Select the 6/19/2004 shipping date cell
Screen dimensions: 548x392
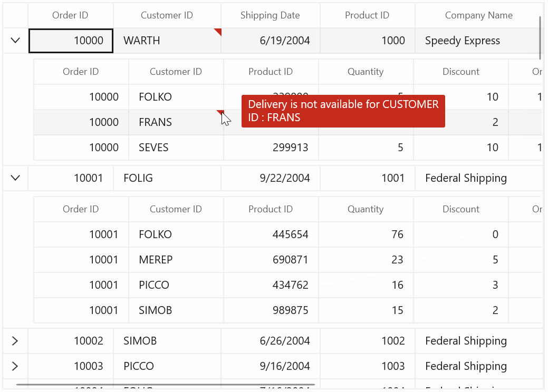tap(271, 41)
